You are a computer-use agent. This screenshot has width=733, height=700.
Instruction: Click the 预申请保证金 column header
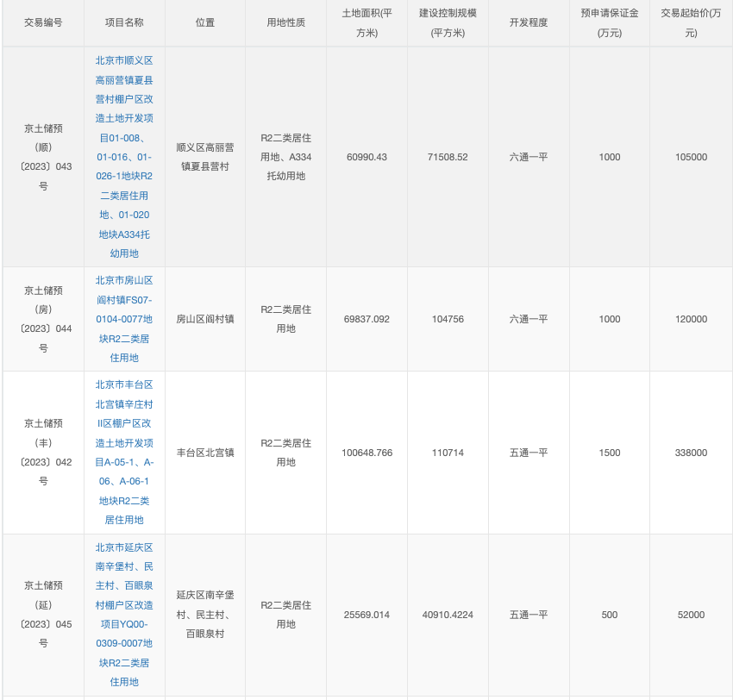(609, 23)
